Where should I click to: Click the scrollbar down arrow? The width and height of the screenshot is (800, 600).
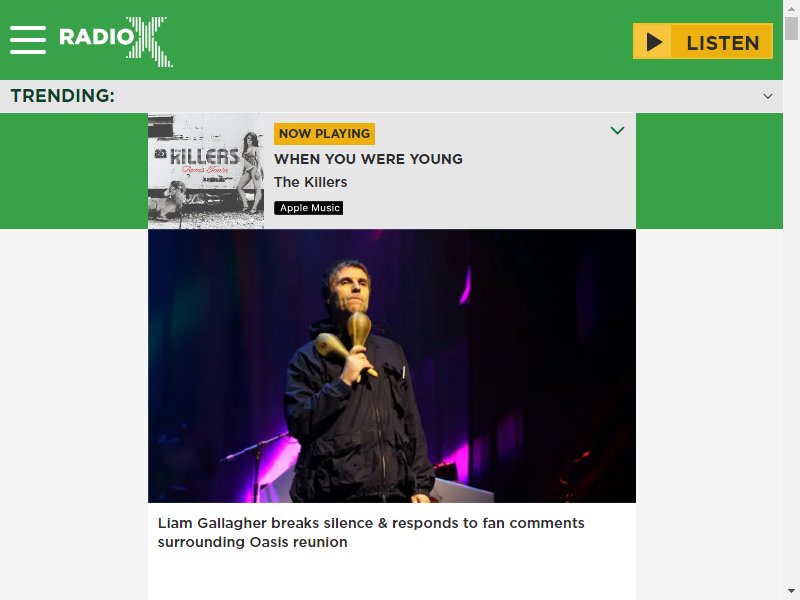point(791,592)
